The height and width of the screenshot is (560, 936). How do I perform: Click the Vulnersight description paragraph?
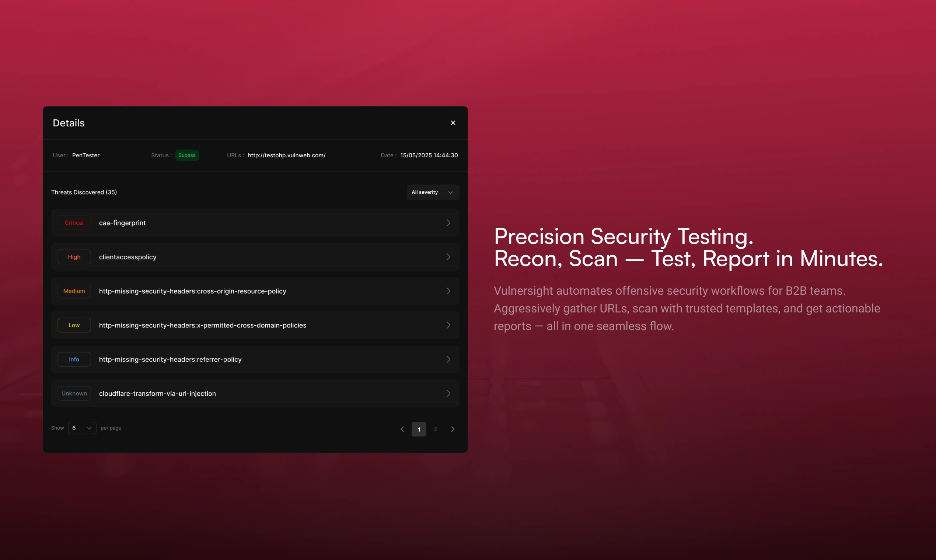(x=687, y=308)
